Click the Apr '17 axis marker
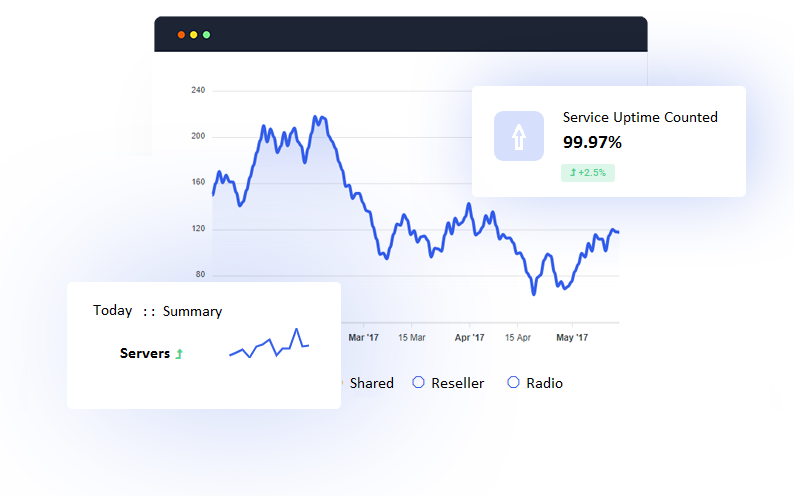 click(x=470, y=338)
